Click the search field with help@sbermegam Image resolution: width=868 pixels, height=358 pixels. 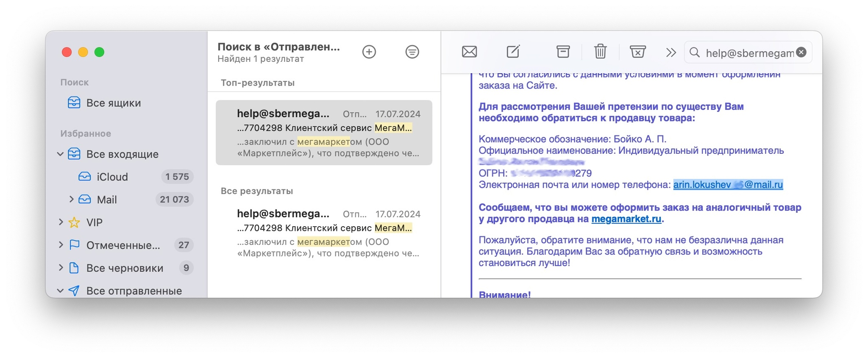click(748, 52)
